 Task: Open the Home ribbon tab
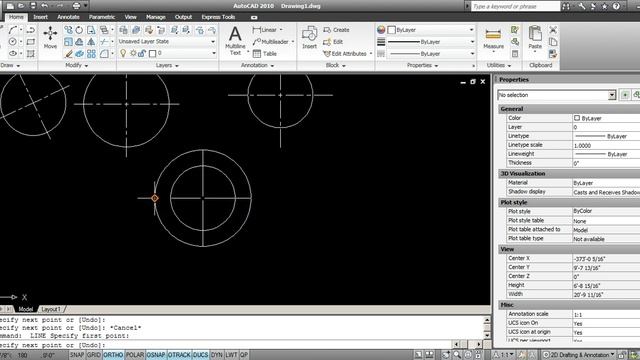pyautogui.click(x=16, y=17)
